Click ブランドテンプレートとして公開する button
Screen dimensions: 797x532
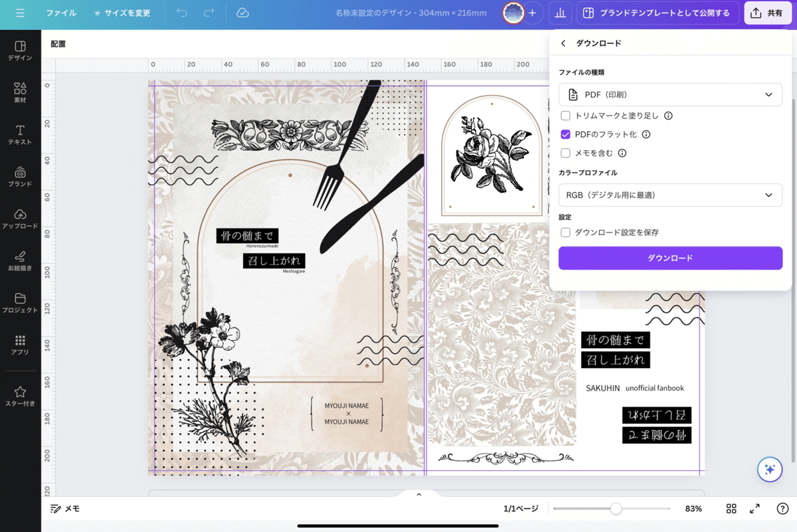(658, 12)
